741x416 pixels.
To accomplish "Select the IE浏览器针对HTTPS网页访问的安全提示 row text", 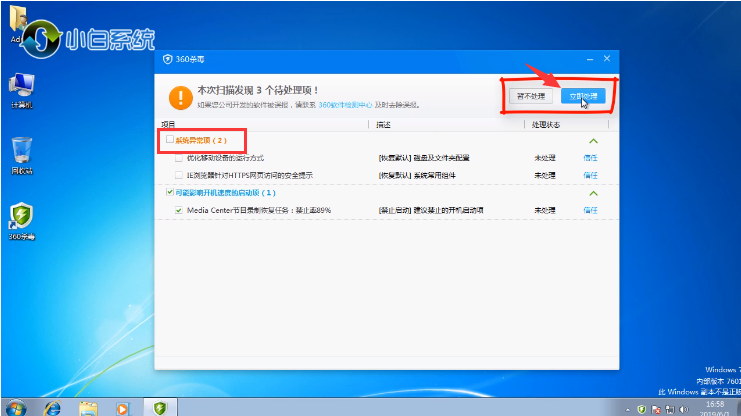I will [250, 175].
